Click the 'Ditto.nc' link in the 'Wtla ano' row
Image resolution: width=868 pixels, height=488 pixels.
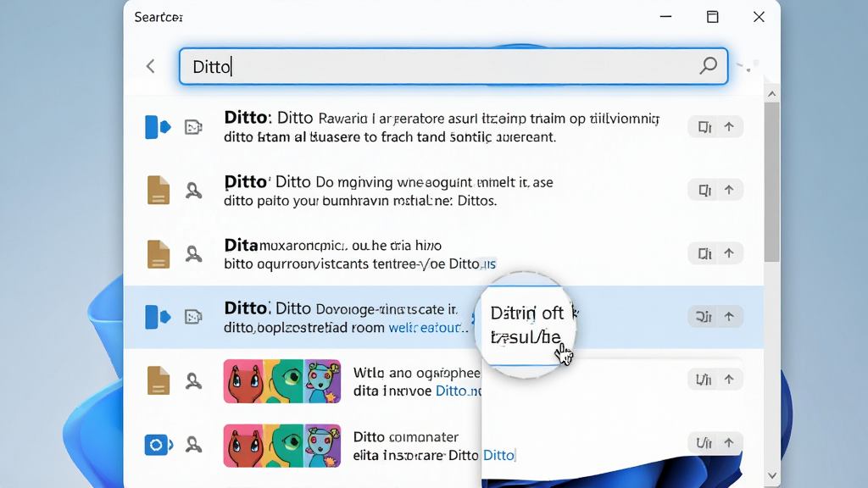tap(459, 391)
